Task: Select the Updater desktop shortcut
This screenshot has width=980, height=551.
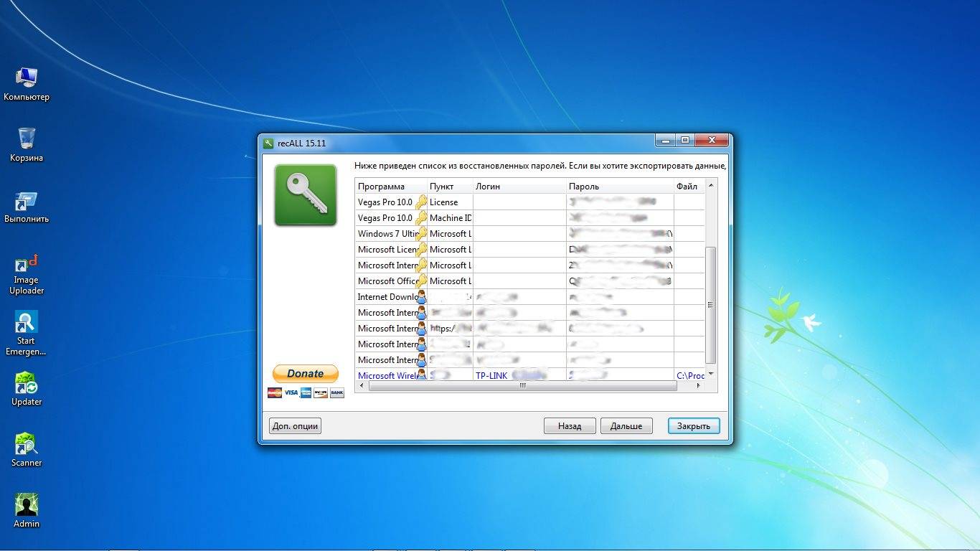Action: 27,389
